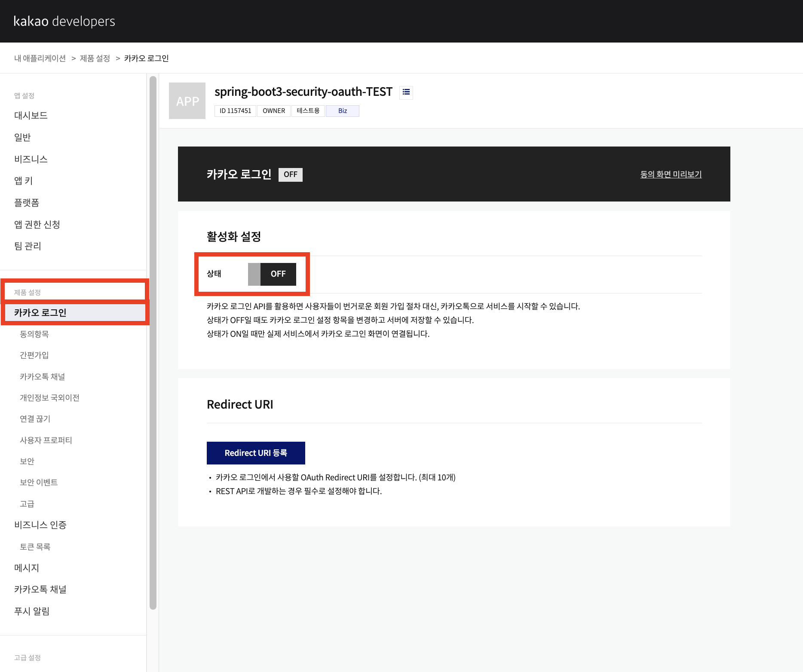Viewport: 803px width, 672px height.
Task: Click the 앱 설정 sidebar section label
Action: point(24,95)
